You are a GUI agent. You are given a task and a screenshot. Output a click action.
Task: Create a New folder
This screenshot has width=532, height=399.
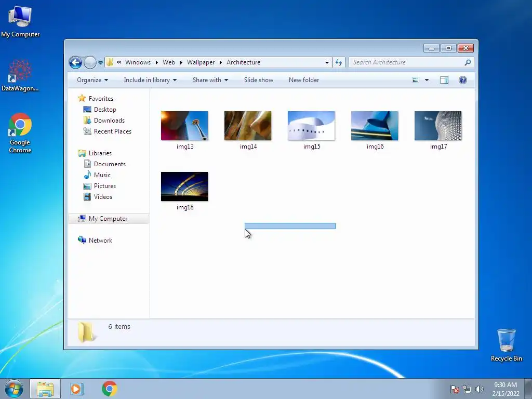coord(304,80)
